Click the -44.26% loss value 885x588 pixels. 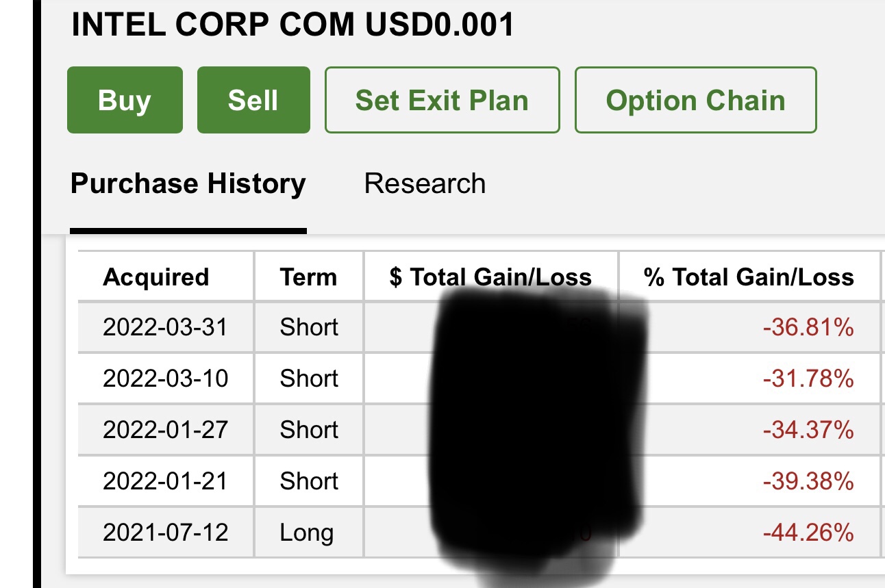pyautogui.click(x=808, y=533)
